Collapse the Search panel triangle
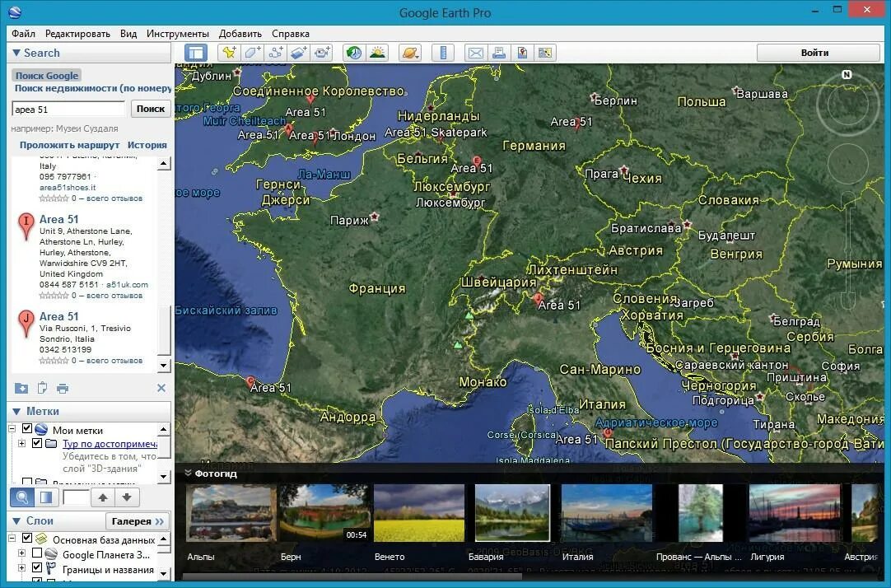Viewport: 891px width, 588px height. tap(16, 53)
